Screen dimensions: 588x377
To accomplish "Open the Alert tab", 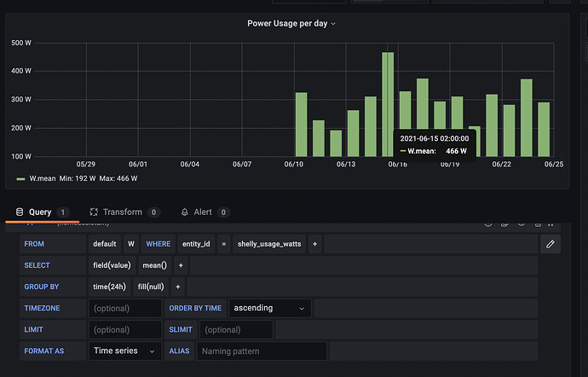I will coord(205,212).
